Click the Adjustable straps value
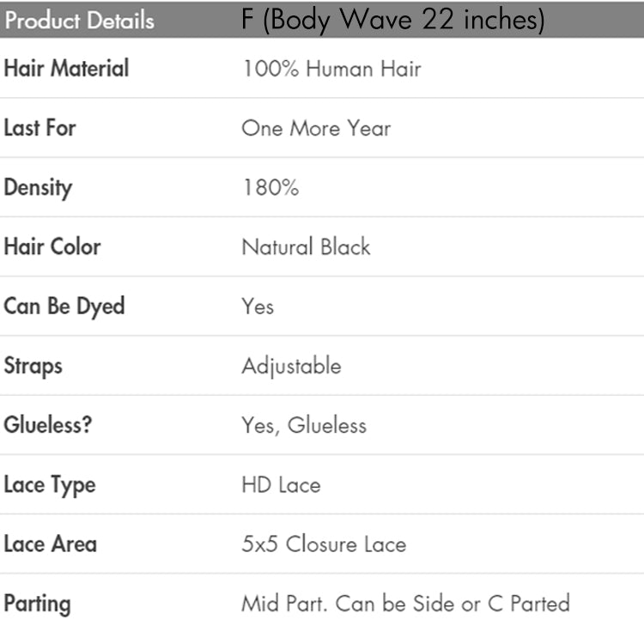This screenshot has height=644, width=644. [291, 367]
